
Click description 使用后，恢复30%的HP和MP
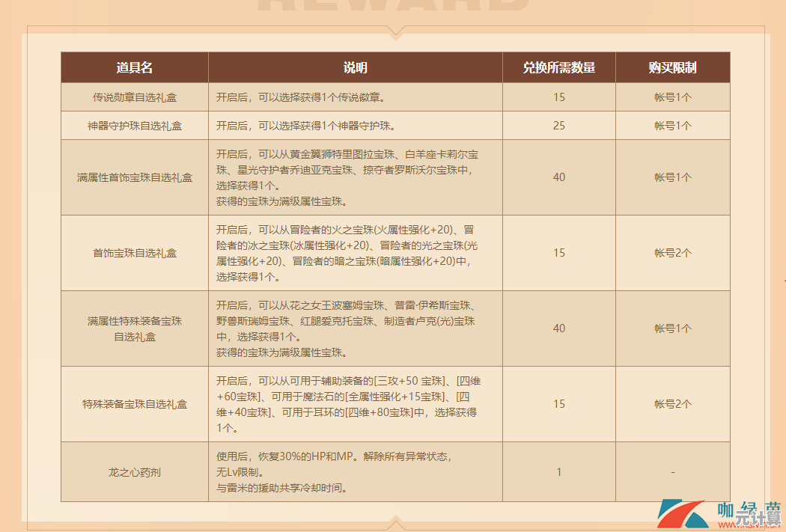[x=335, y=472]
